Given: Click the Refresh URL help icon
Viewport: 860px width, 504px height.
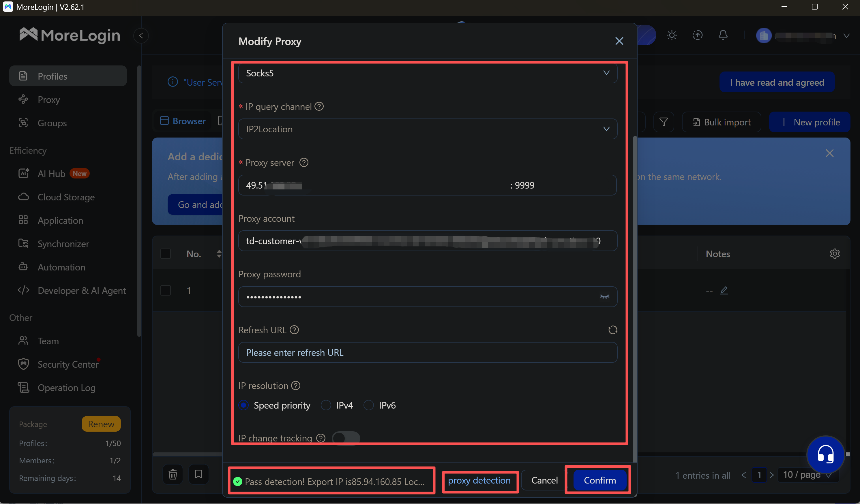Looking at the screenshot, I should tap(294, 330).
